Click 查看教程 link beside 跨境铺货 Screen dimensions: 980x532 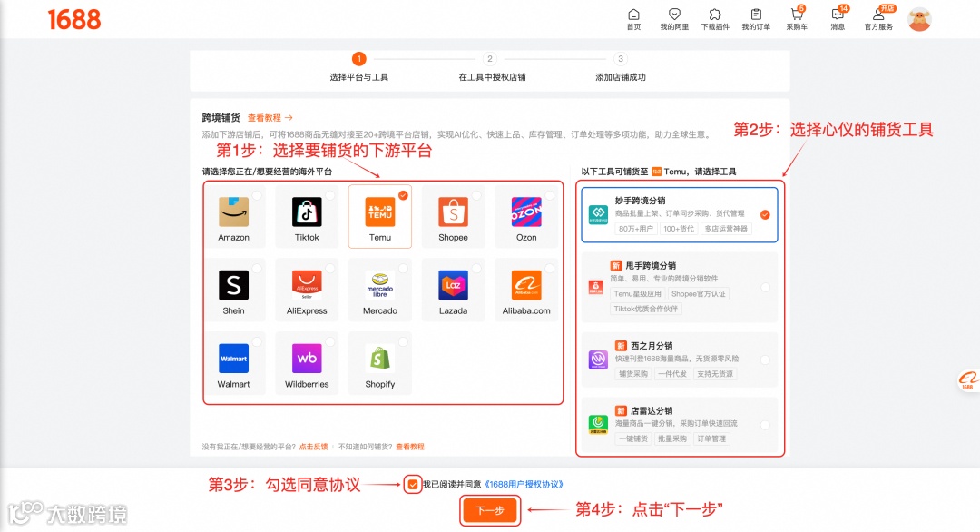pos(269,117)
